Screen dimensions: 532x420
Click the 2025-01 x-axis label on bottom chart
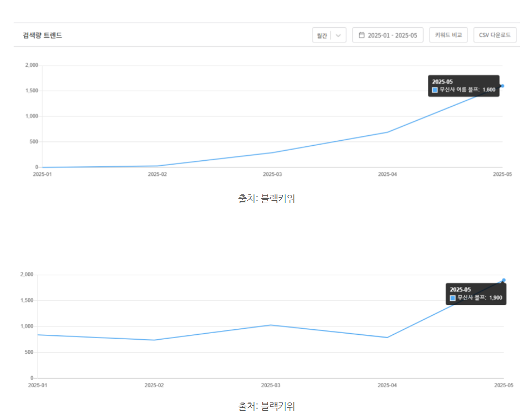click(37, 385)
